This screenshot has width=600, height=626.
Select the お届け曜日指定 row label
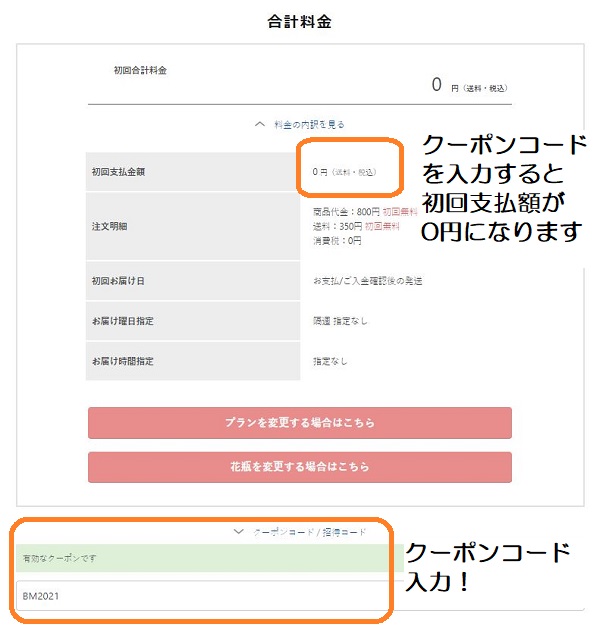(x=123, y=321)
